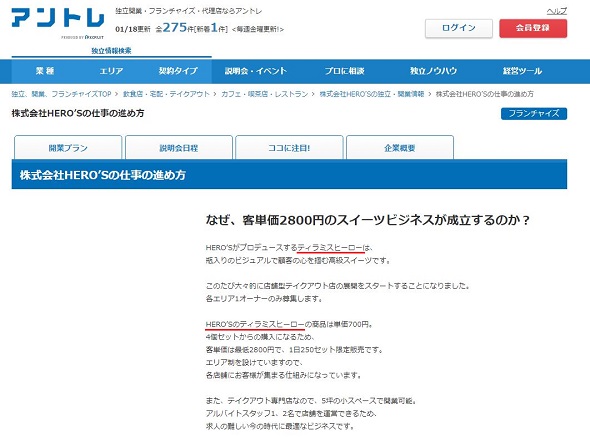590x446 pixels.
Task: Open the 契約タイプ navigation menu
Action: [178, 71]
